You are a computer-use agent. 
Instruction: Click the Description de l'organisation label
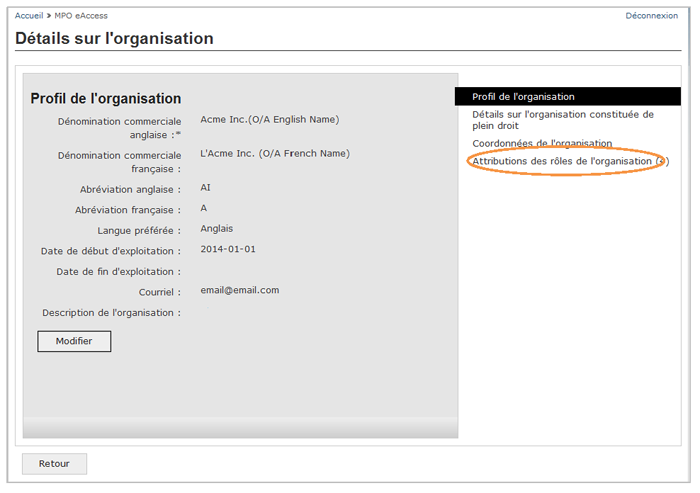[112, 313]
